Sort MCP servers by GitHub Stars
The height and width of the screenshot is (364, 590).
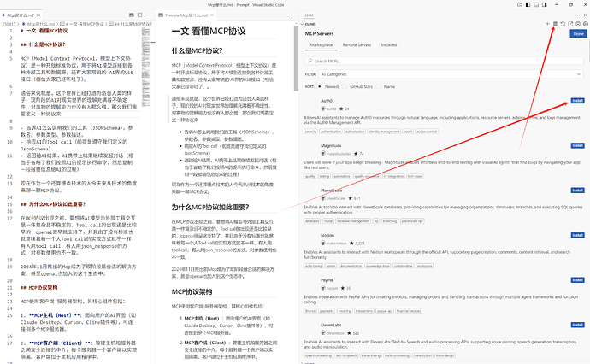tap(345, 86)
